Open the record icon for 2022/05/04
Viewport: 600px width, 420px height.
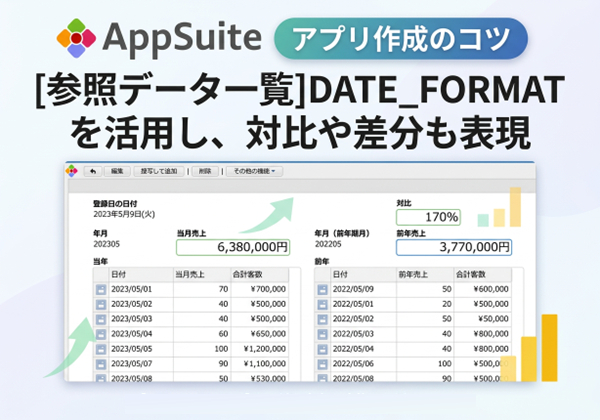pos(323,349)
